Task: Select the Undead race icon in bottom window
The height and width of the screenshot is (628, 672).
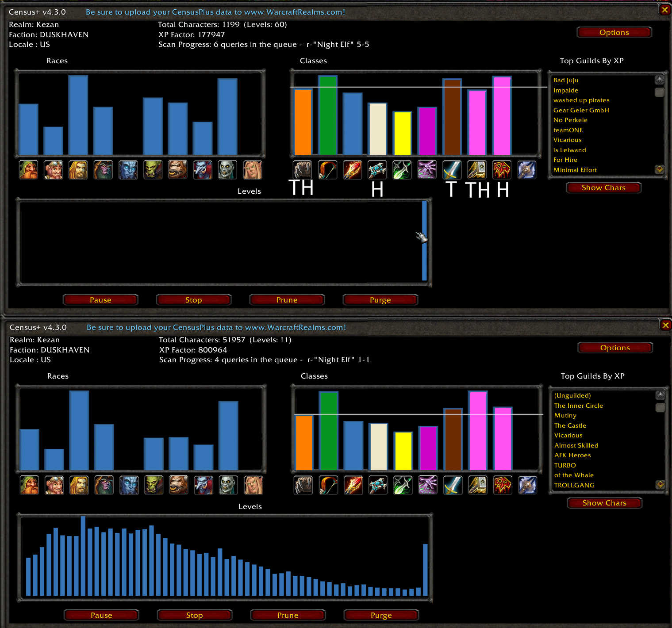Action: (228, 485)
